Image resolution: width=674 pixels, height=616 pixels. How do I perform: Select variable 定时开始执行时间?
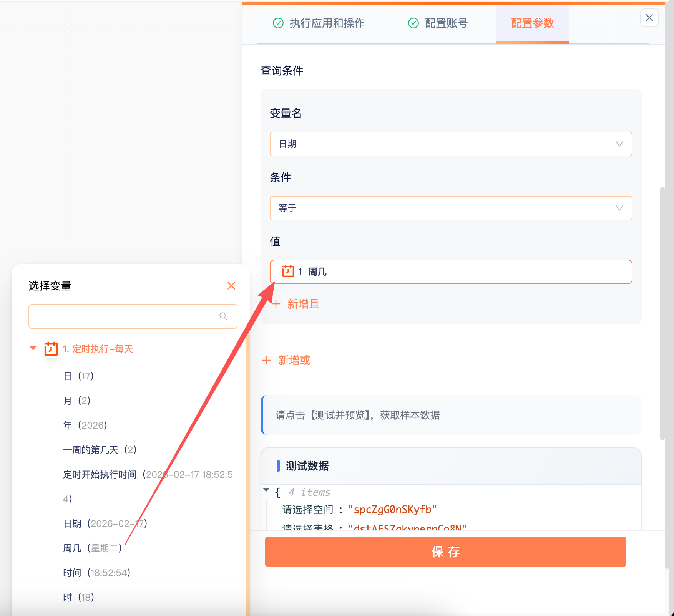(148, 486)
